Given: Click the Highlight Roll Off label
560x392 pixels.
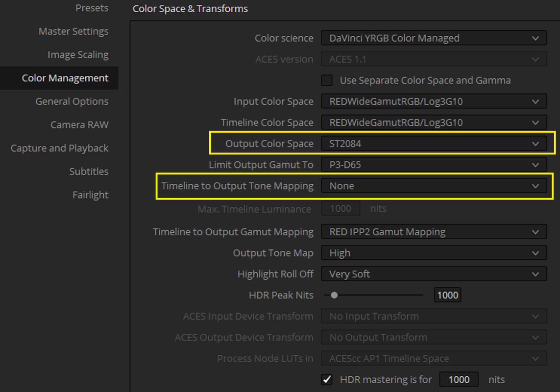Looking at the screenshot, I should [x=275, y=274].
